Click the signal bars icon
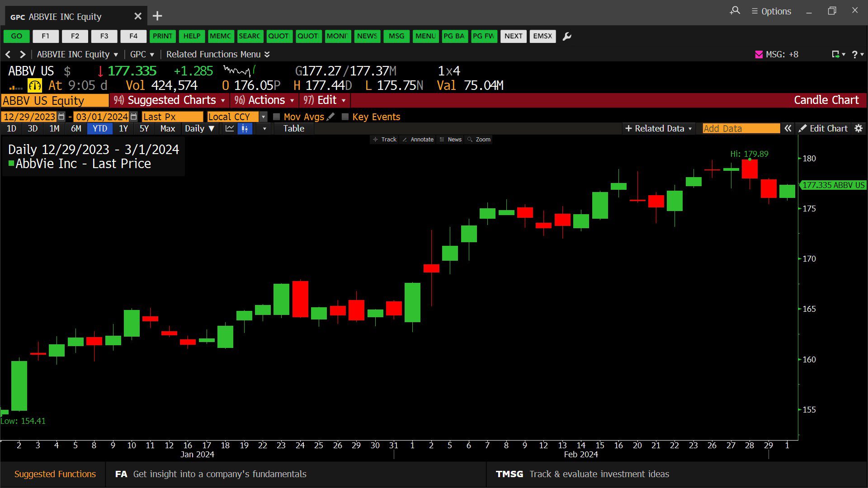 (16, 87)
